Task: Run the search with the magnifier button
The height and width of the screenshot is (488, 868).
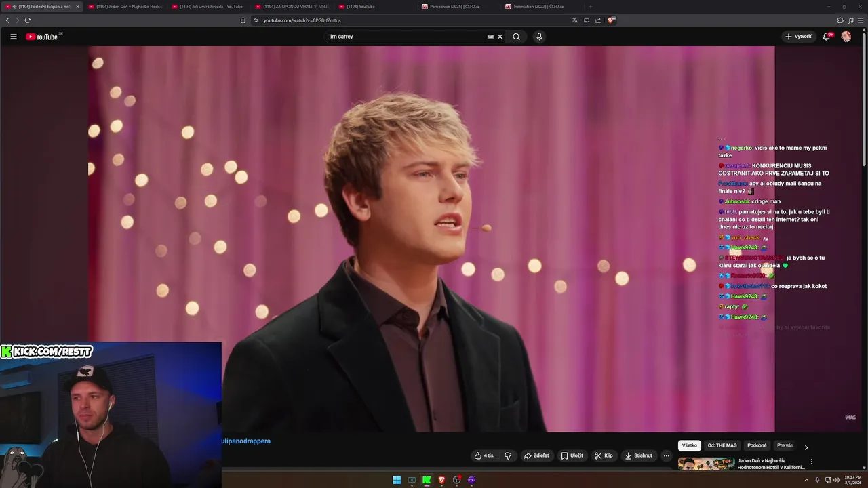Action: pyautogui.click(x=516, y=37)
